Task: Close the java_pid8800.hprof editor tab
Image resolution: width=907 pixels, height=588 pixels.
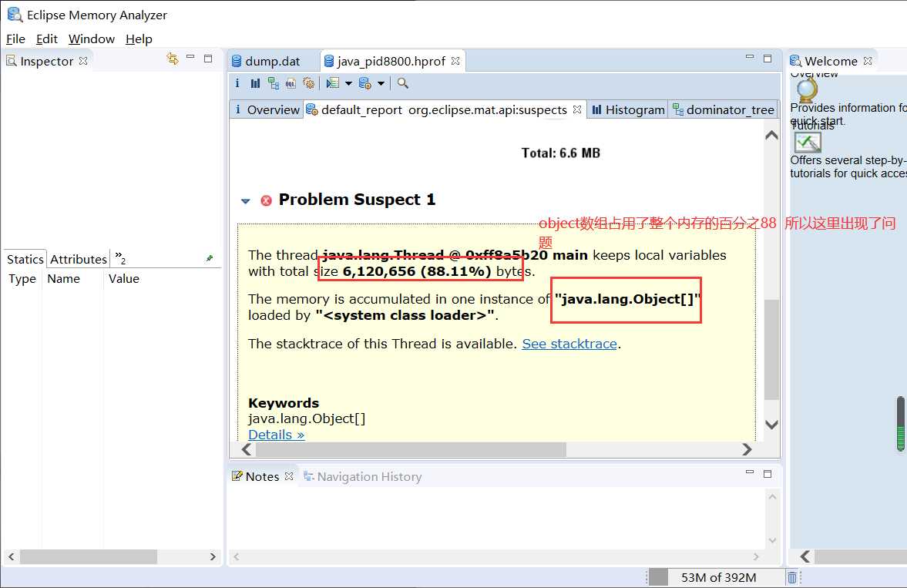Action: pos(455,61)
